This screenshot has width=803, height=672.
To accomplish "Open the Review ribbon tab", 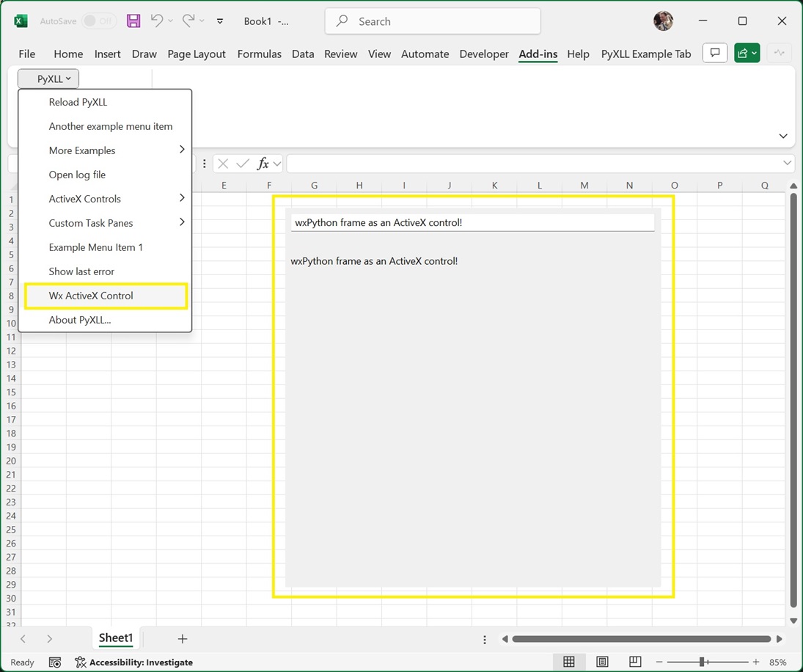I will coord(340,54).
